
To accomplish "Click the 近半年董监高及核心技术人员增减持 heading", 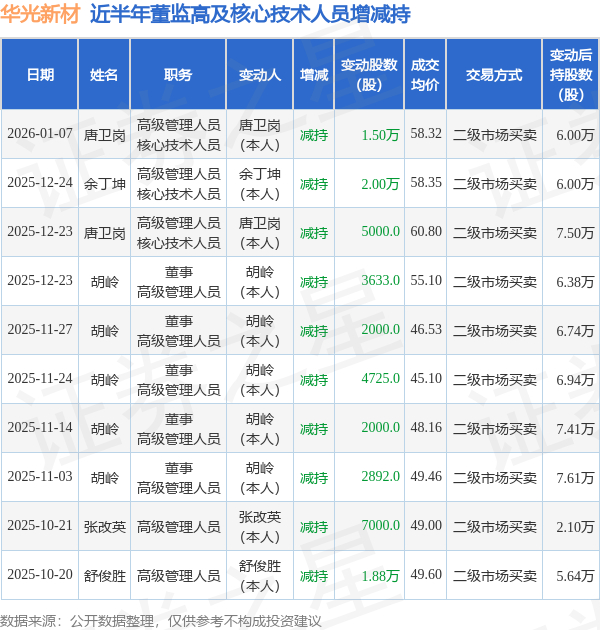I will (250, 14).
